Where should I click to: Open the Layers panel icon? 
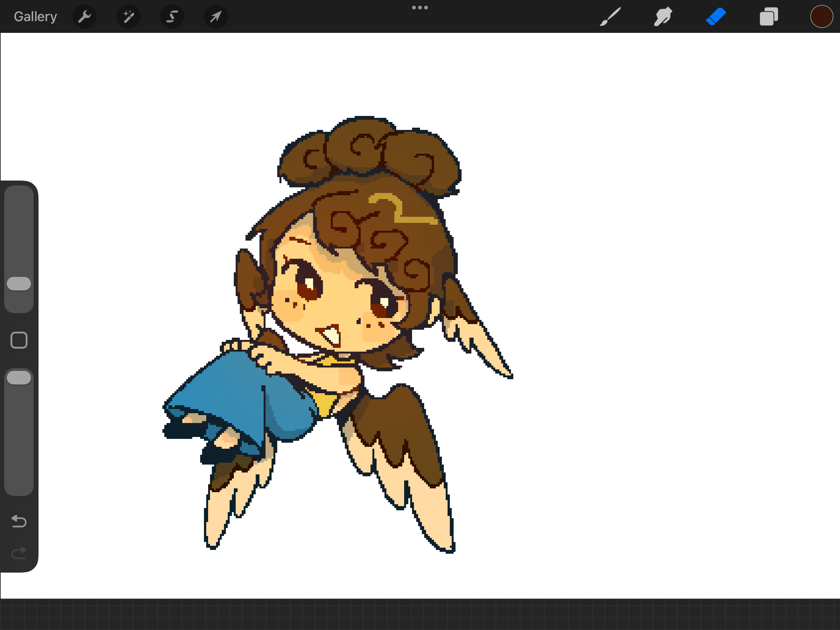click(769, 17)
